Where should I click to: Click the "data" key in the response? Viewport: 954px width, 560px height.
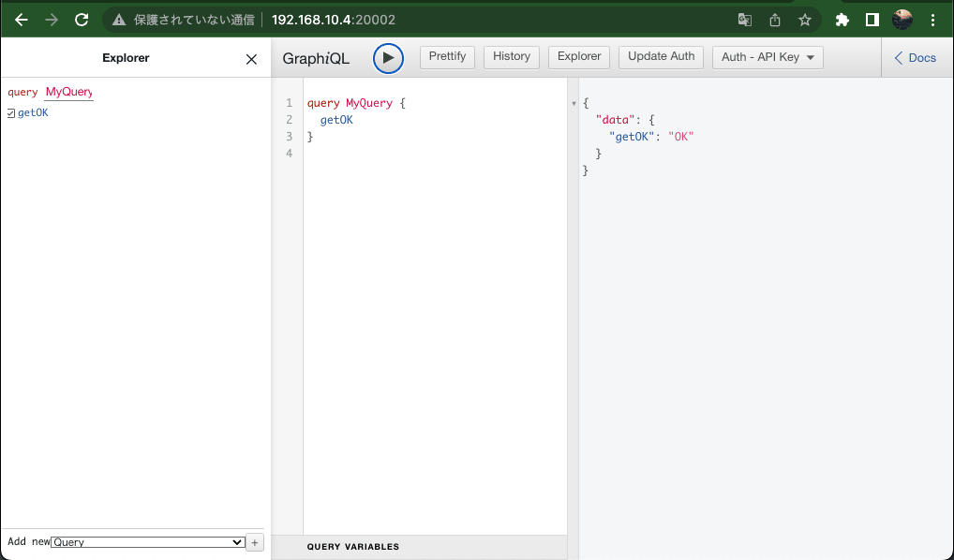pyautogui.click(x=615, y=120)
